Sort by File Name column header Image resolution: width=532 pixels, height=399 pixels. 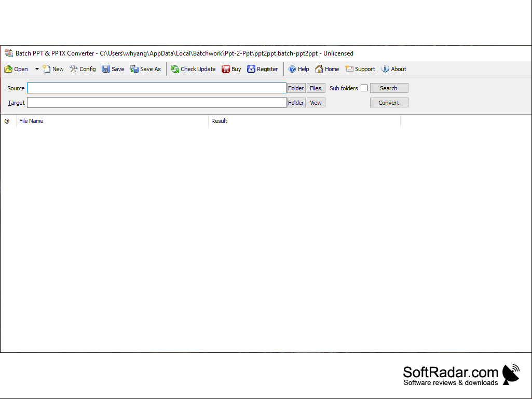112,121
